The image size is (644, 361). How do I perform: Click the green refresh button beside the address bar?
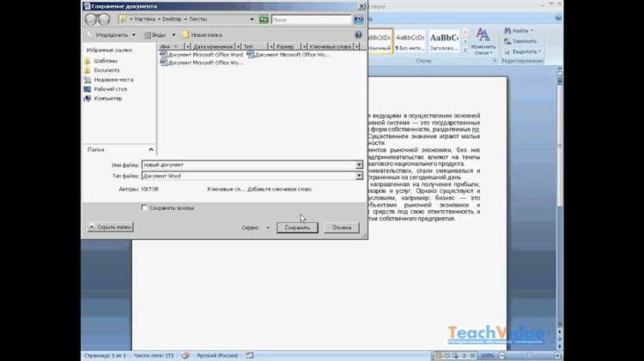point(264,19)
